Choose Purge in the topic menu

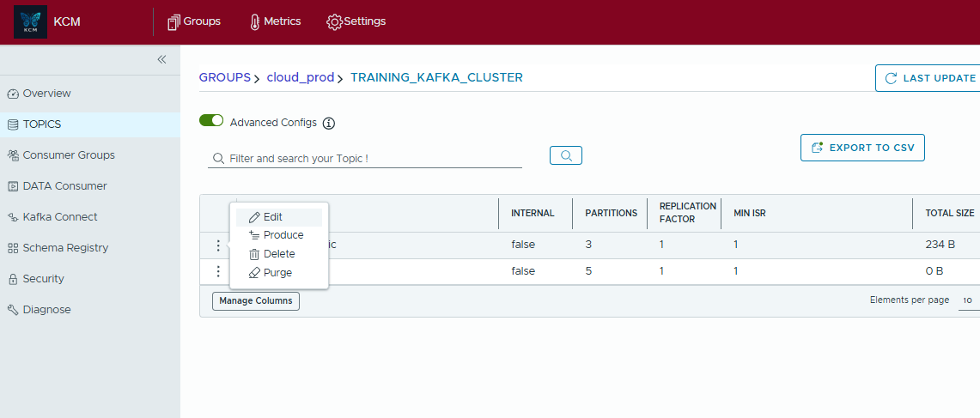click(277, 273)
